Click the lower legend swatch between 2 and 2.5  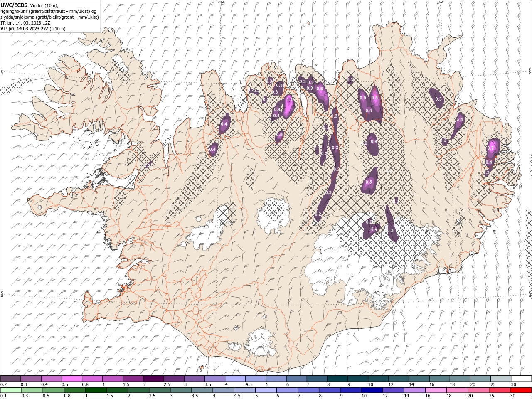pos(138,390)
